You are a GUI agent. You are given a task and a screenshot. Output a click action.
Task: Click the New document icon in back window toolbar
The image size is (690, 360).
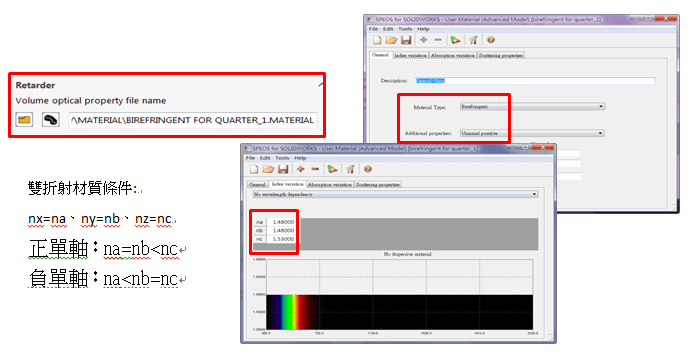(377, 40)
